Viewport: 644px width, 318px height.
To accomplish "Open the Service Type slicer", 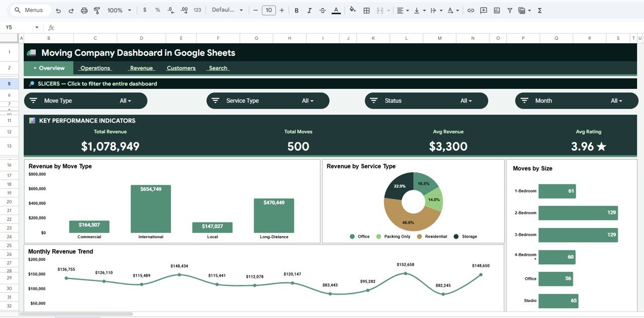I will click(x=268, y=100).
